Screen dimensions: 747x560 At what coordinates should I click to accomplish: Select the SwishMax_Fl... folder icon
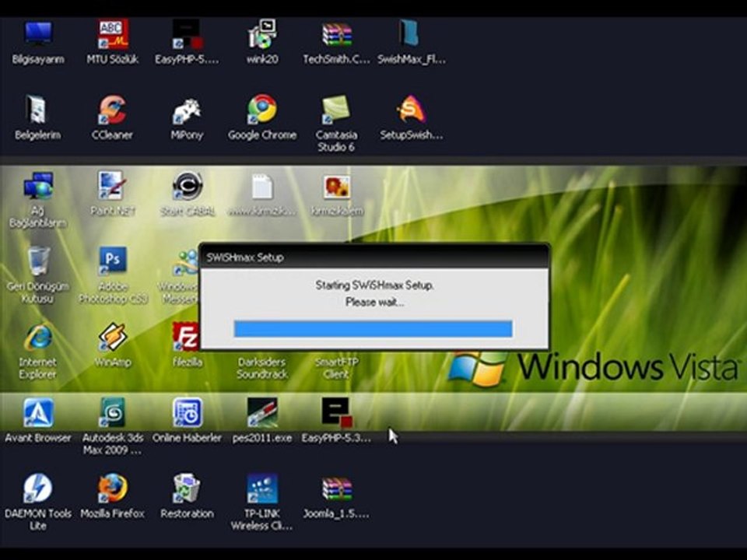click(410, 33)
